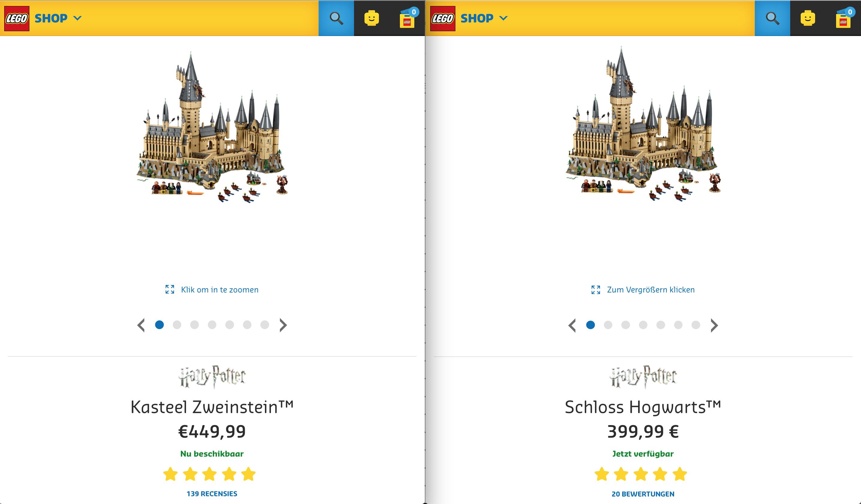Click the LEGO logo in left window
861x504 pixels.
coord(17,19)
